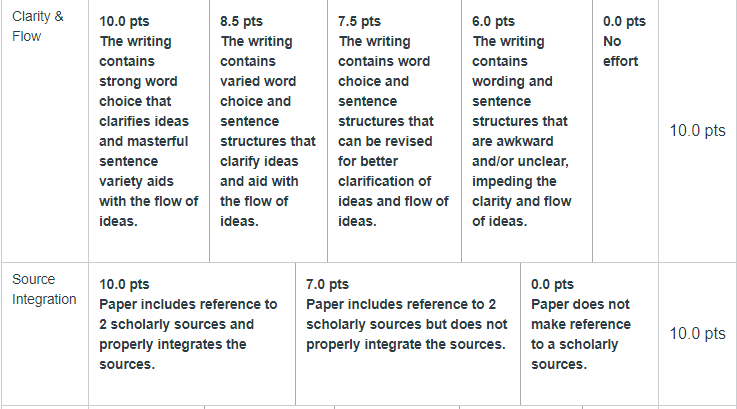Click 'masterful sentence variety' description text

coord(143,161)
